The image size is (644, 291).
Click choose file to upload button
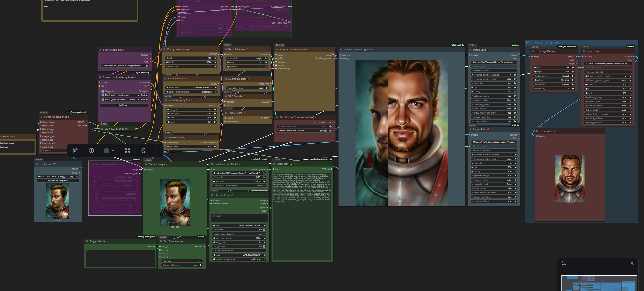[x=58, y=181]
